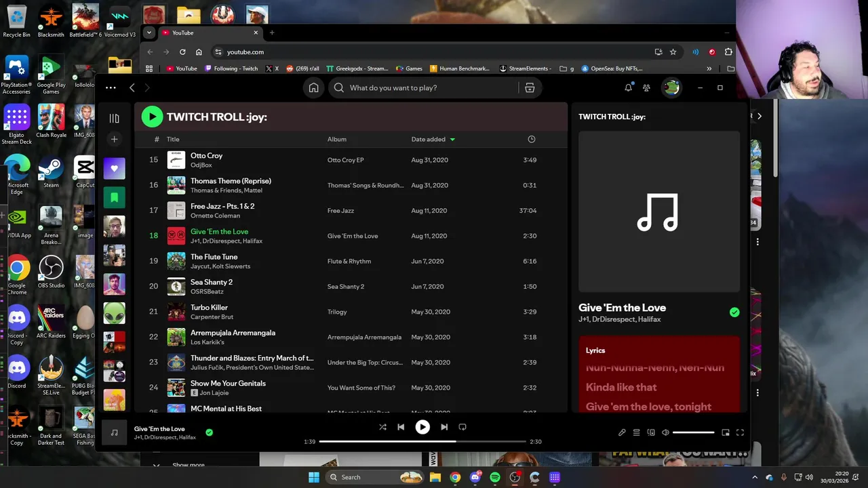Open the Following - Twitch bookmark
Image resolution: width=868 pixels, height=488 pixels.
(x=231, y=68)
